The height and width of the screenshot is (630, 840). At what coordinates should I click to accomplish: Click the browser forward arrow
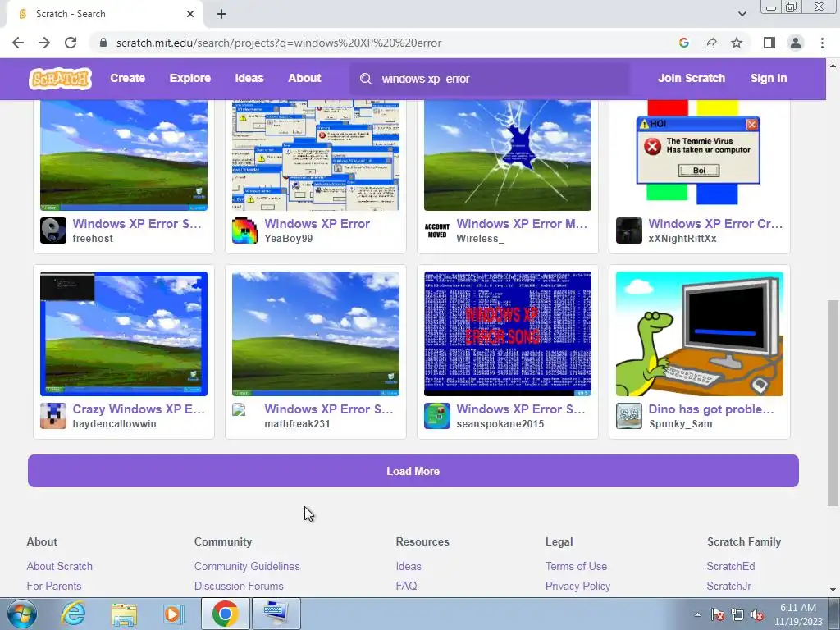(44, 43)
